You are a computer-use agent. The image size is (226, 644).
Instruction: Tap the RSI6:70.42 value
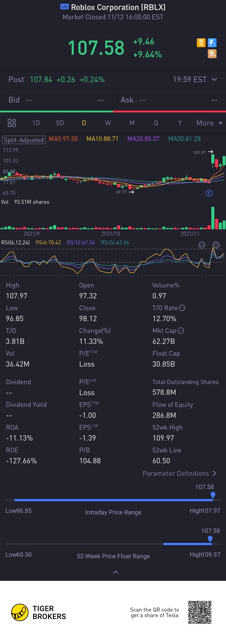[48, 242]
